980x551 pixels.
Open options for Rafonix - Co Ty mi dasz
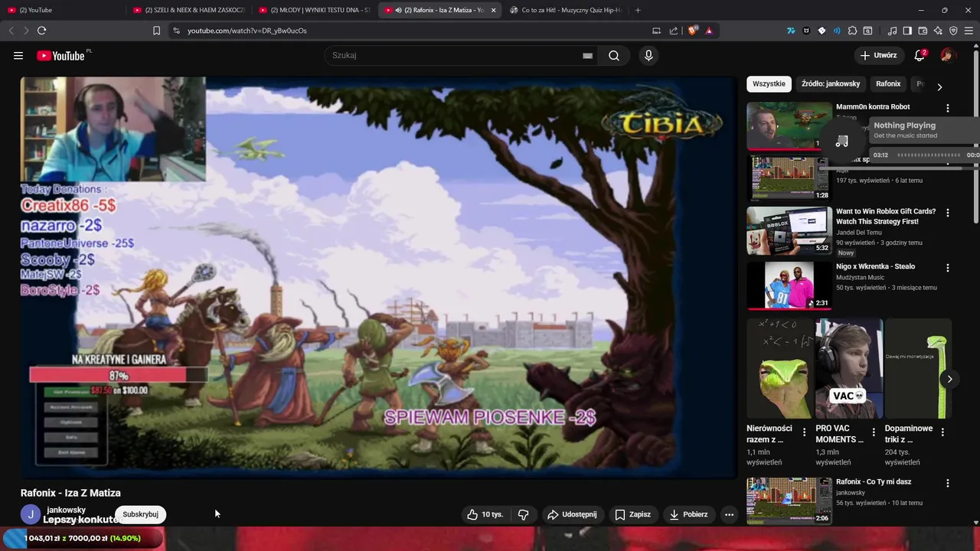coord(948,484)
